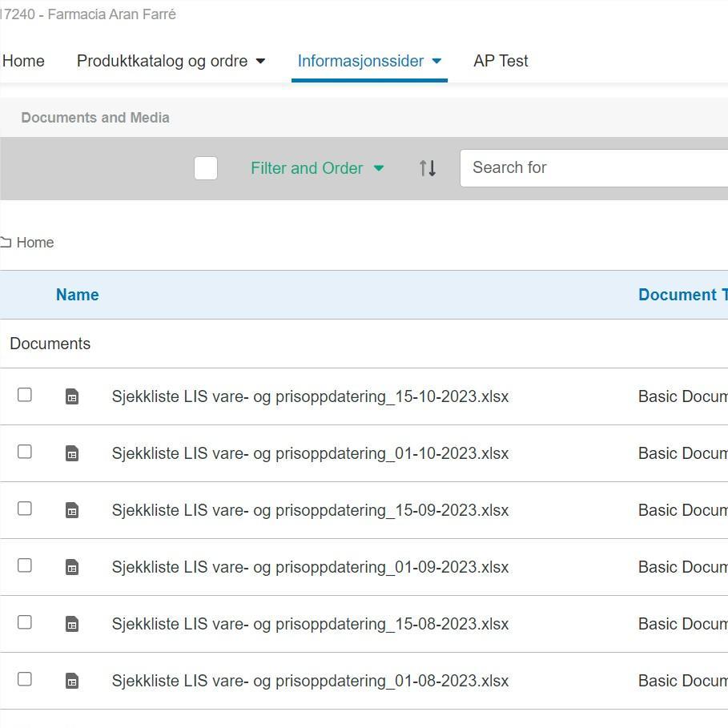This screenshot has height=728, width=728.
Task: Check the box for the 01-09-2023 checklist
Action: tap(25, 565)
